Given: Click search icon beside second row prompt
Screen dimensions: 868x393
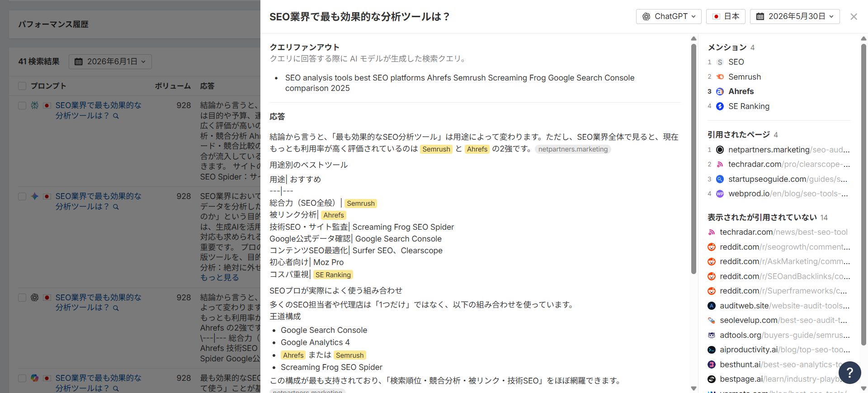Looking at the screenshot, I should click(x=116, y=207).
